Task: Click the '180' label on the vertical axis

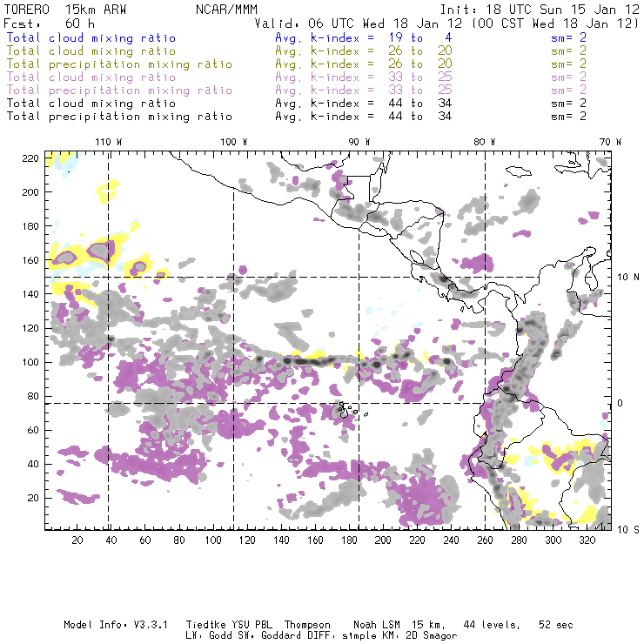Action: [30, 226]
